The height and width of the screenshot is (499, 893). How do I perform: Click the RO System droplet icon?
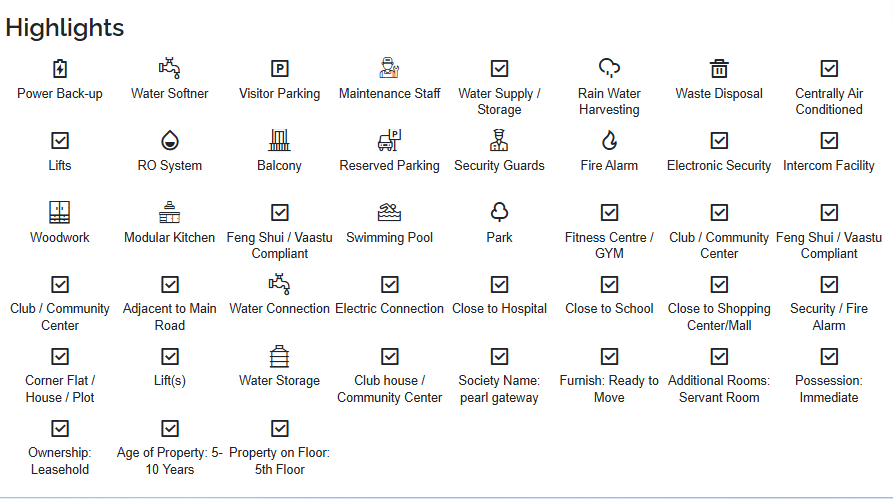(170, 140)
